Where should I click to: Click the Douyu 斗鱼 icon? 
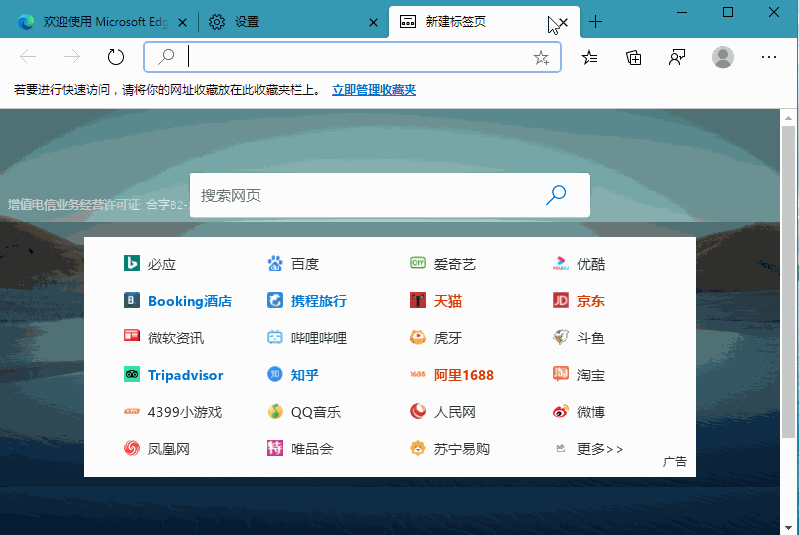(x=561, y=337)
